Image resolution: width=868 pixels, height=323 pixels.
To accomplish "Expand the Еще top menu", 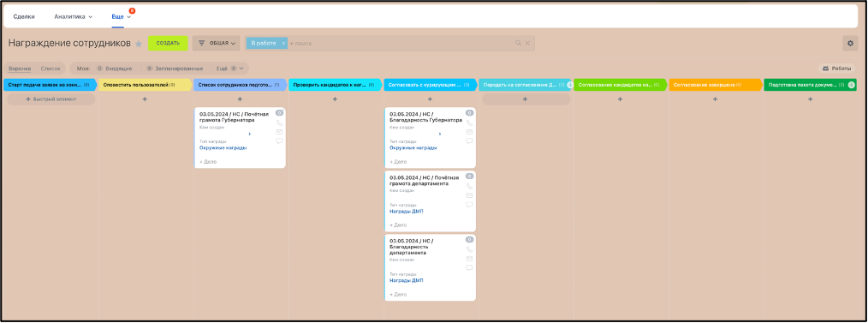I will pos(122,16).
